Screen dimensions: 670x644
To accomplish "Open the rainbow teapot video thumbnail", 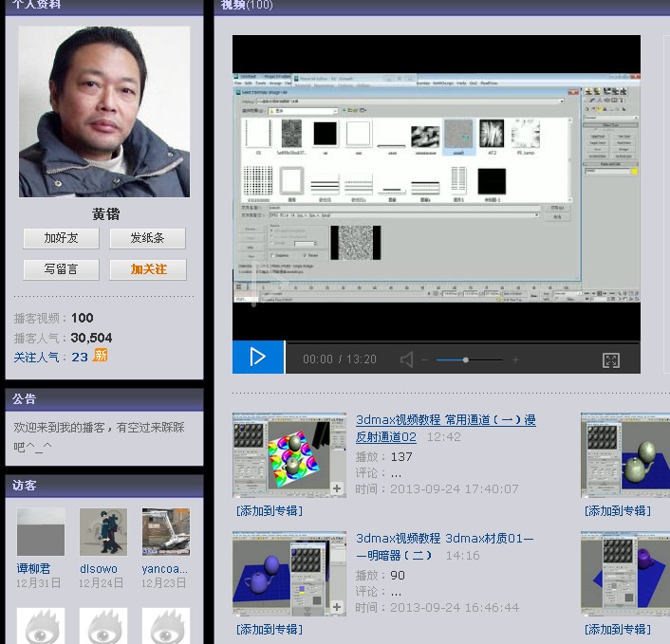I will [289, 455].
